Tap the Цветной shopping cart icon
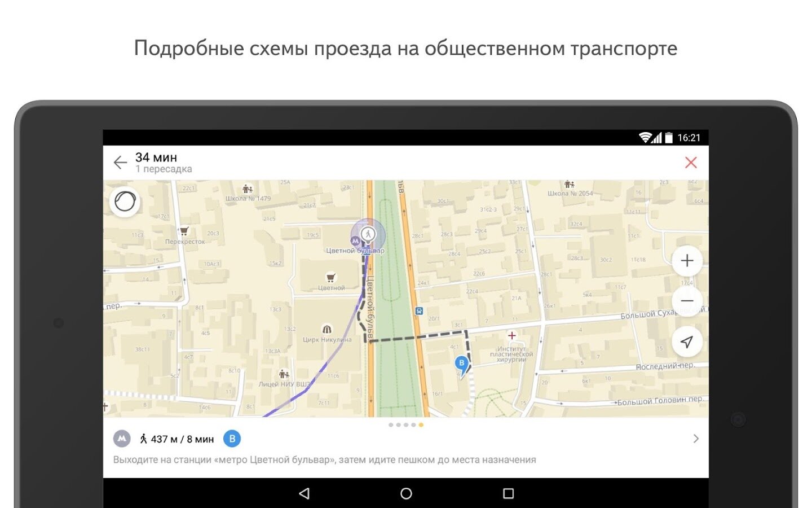 [x=331, y=277]
